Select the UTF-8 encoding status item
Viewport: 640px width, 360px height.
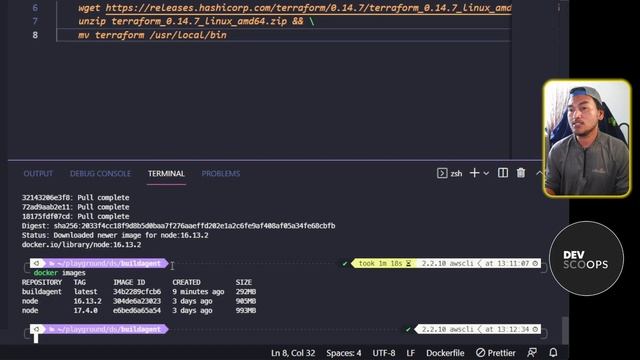pyautogui.click(x=384, y=353)
